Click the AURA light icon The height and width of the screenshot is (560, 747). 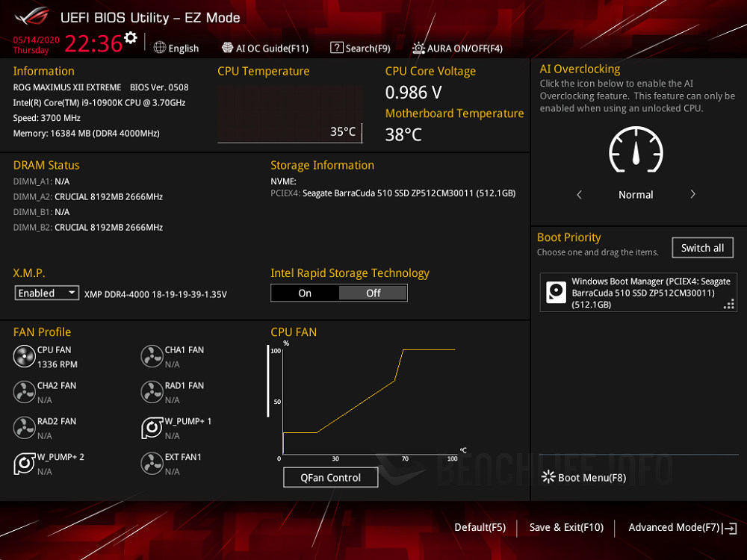pyautogui.click(x=418, y=48)
